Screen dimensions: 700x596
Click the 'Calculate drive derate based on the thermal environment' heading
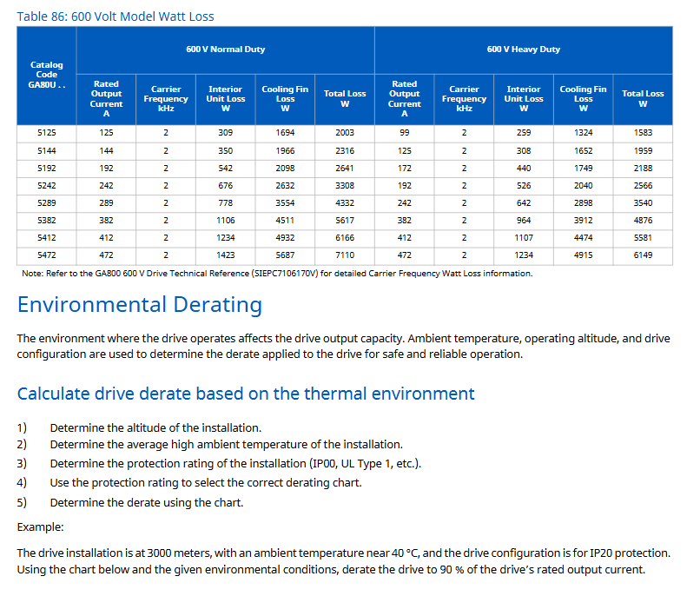click(246, 394)
